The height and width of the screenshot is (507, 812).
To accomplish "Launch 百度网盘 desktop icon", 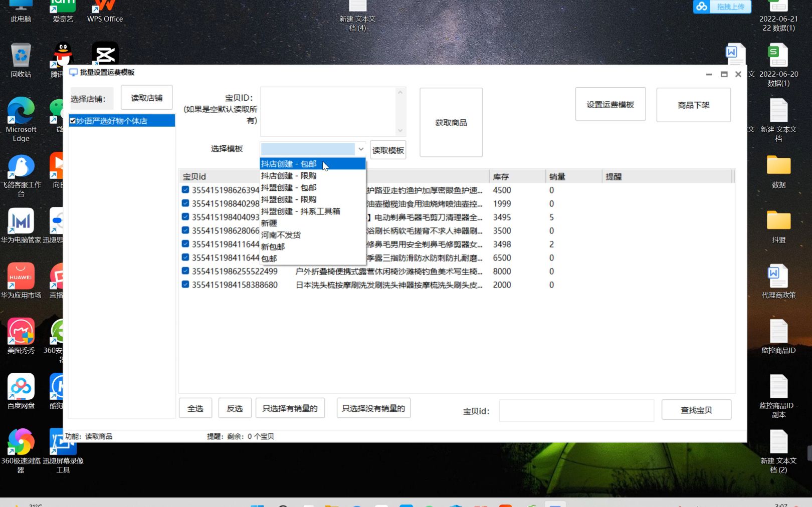I will pos(21,387).
